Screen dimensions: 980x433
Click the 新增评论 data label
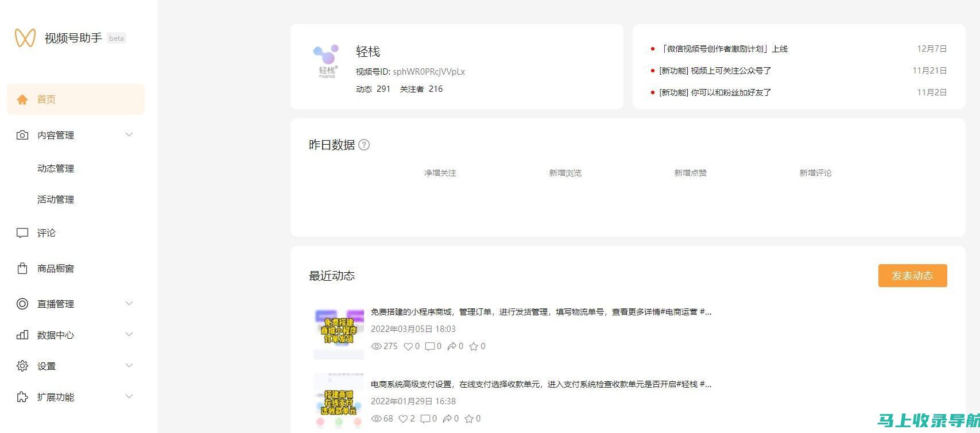coord(816,173)
